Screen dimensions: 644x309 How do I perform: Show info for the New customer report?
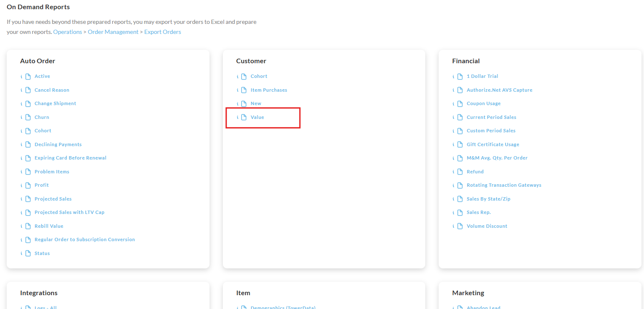(238, 104)
